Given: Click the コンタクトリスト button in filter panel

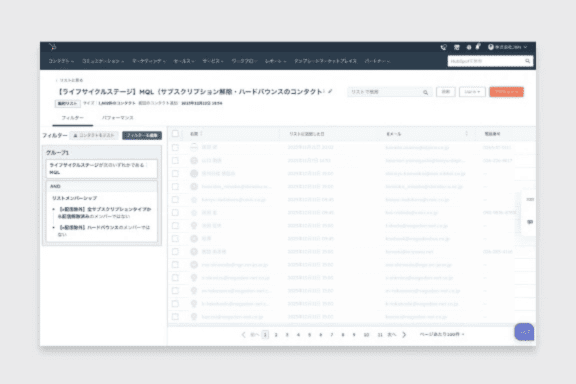Looking at the screenshot, I should (x=94, y=136).
